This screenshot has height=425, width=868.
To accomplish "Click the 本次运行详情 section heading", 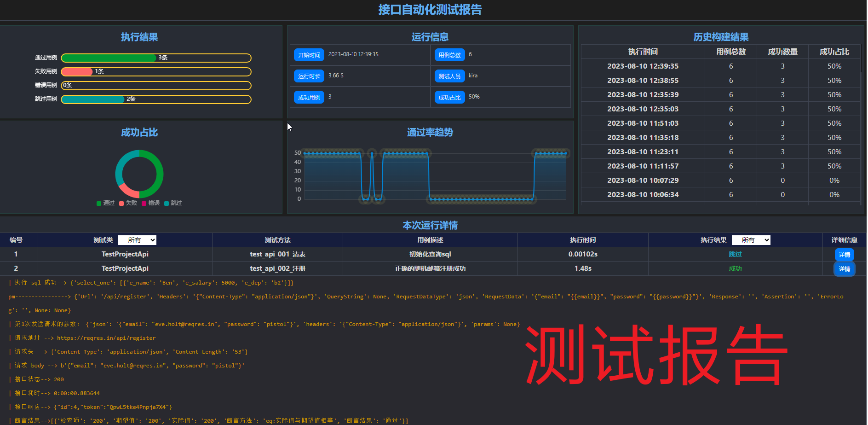I will (x=430, y=225).
